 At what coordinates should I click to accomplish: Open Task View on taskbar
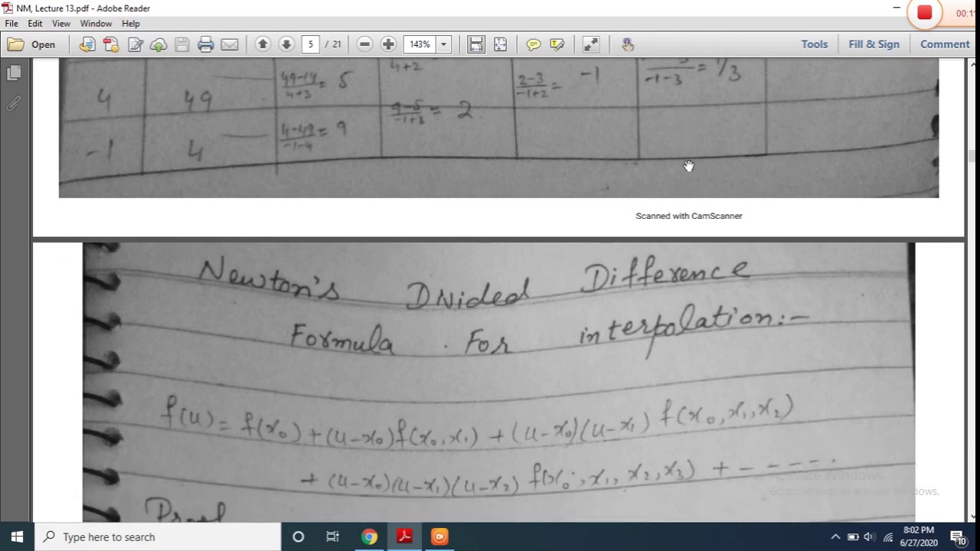[x=333, y=537]
